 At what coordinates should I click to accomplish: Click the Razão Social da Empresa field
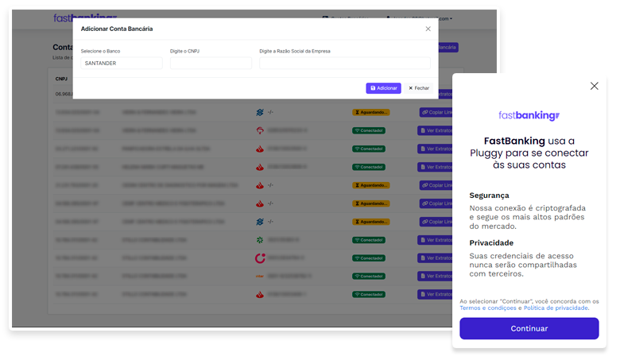pos(344,64)
